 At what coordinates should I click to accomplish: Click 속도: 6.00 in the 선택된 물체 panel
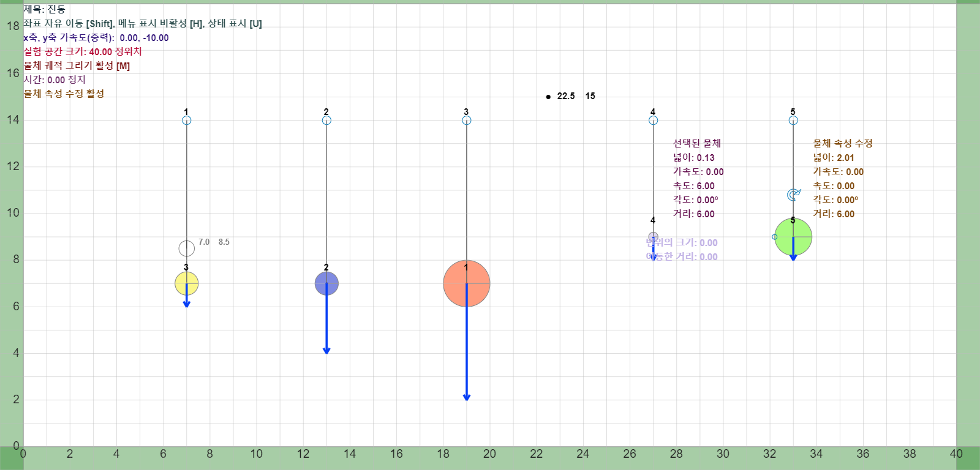coord(694,185)
